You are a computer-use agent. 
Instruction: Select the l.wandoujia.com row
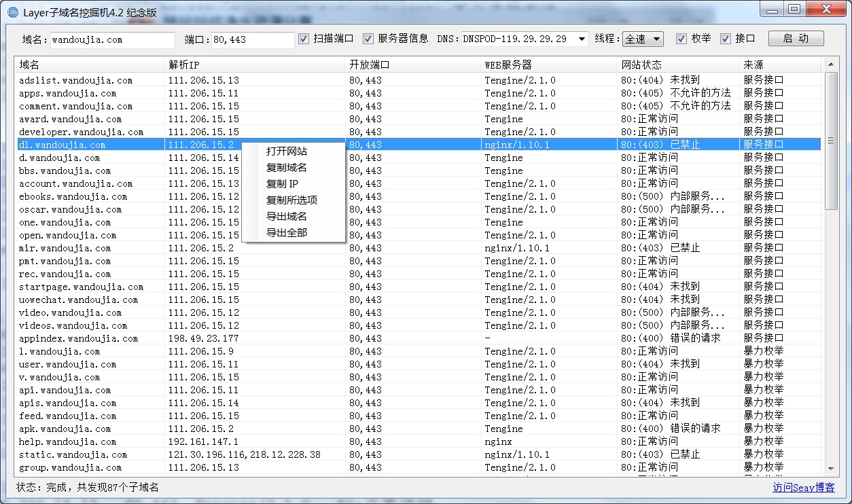click(x=418, y=351)
